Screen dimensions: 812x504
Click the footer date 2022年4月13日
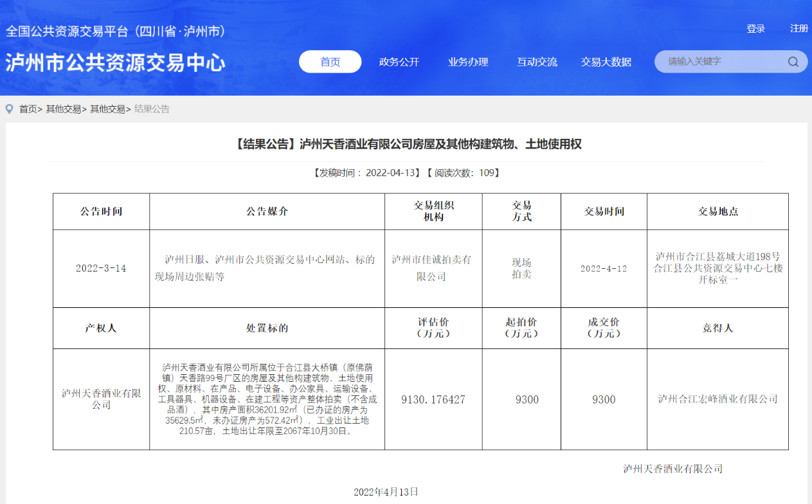tap(386, 492)
